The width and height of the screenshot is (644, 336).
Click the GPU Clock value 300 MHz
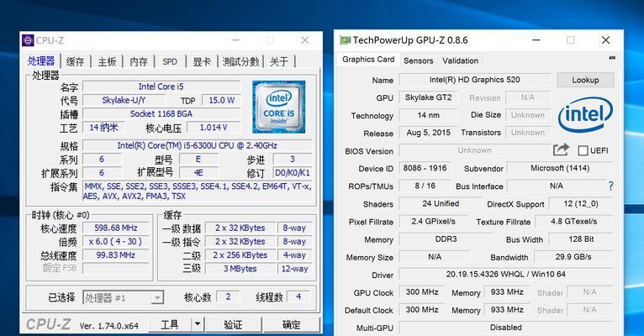tap(422, 292)
